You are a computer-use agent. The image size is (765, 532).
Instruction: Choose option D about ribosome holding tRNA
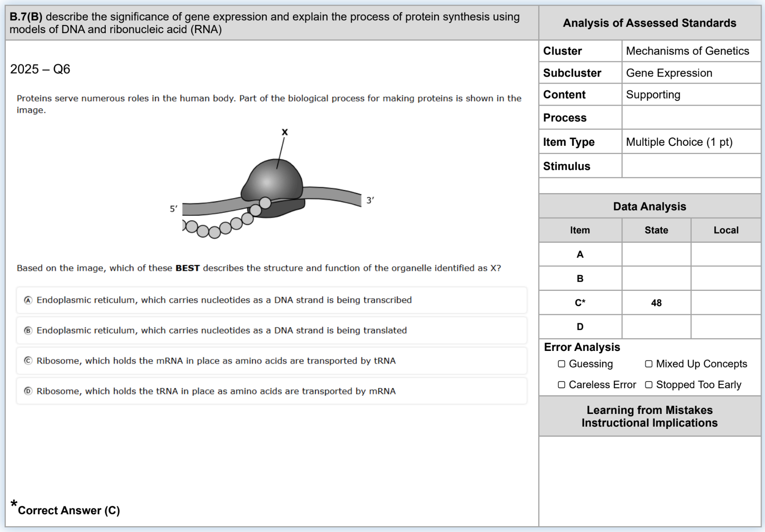coord(272,391)
